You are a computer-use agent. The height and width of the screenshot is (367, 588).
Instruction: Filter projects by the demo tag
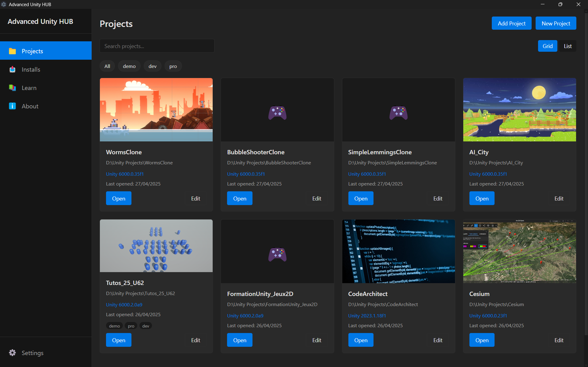tap(129, 66)
